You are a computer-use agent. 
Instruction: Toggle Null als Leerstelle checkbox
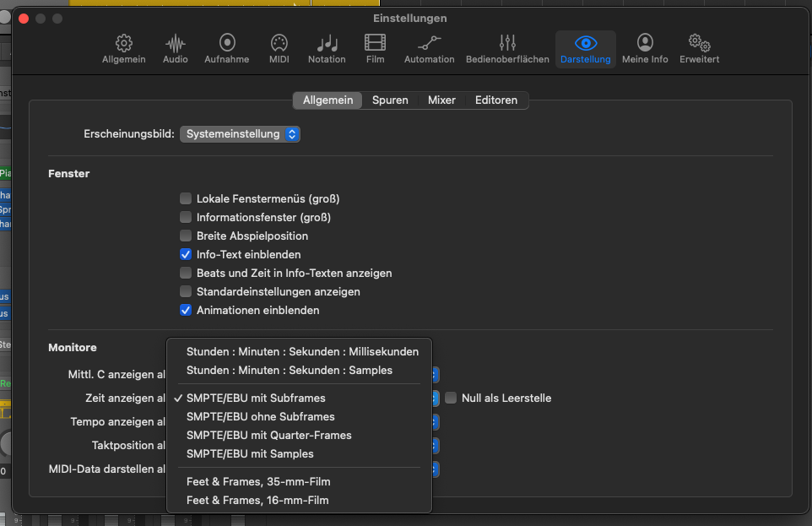coord(452,399)
